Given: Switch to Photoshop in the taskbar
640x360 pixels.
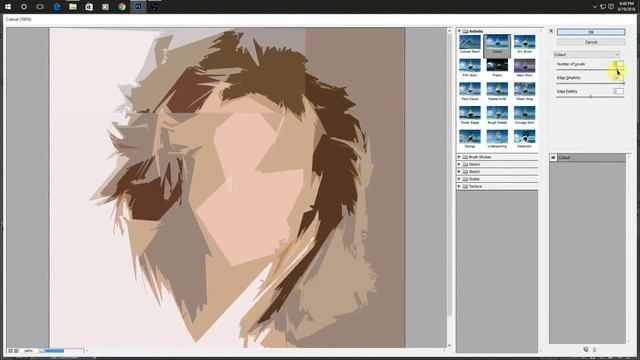Looking at the screenshot, I should pos(138,7).
